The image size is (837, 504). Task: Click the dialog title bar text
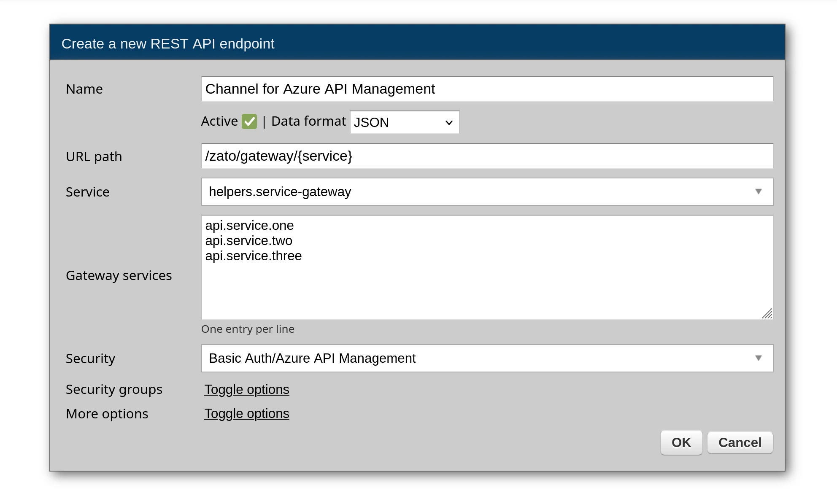pyautogui.click(x=167, y=43)
